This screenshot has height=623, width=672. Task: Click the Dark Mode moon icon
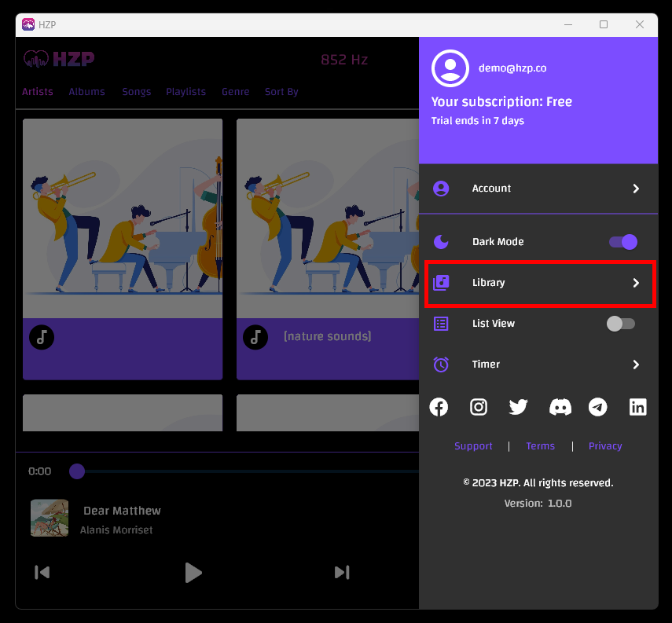point(441,242)
